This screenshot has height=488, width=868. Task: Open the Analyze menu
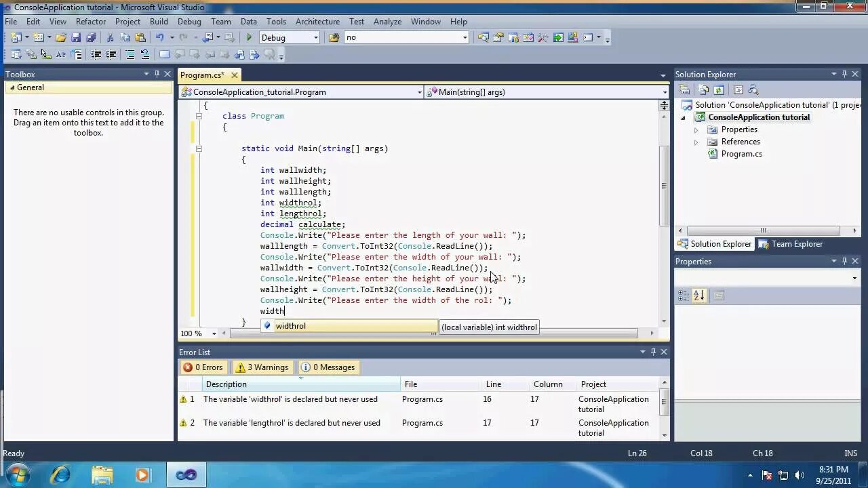click(x=387, y=22)
